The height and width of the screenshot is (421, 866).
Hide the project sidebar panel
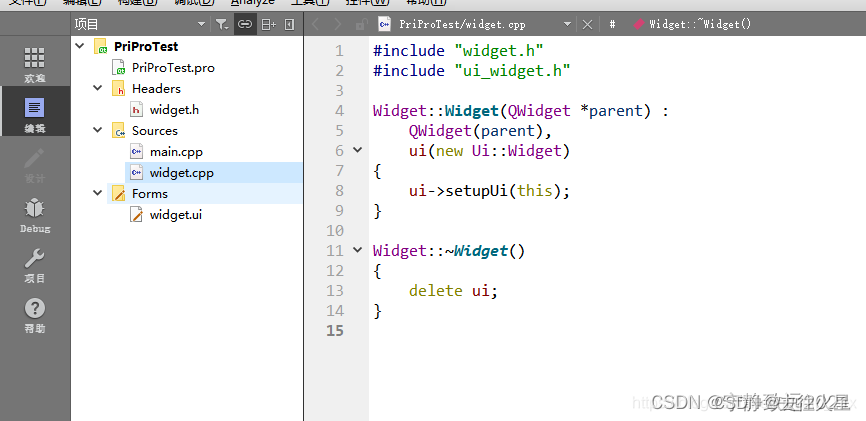tap(289, 24)
